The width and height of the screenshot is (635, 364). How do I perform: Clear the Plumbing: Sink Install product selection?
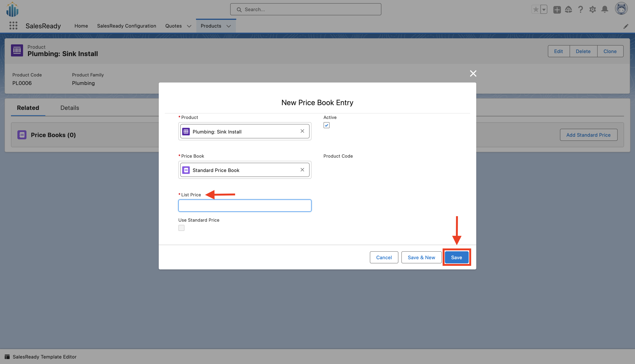[x=302, y=131]
